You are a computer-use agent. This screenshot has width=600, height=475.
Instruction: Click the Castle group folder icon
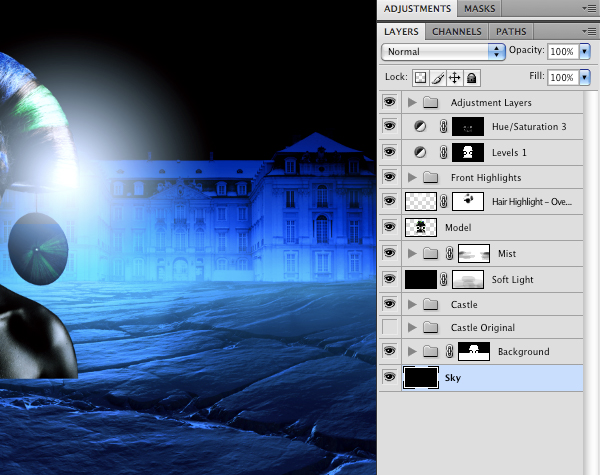click(x=430, y=305)
